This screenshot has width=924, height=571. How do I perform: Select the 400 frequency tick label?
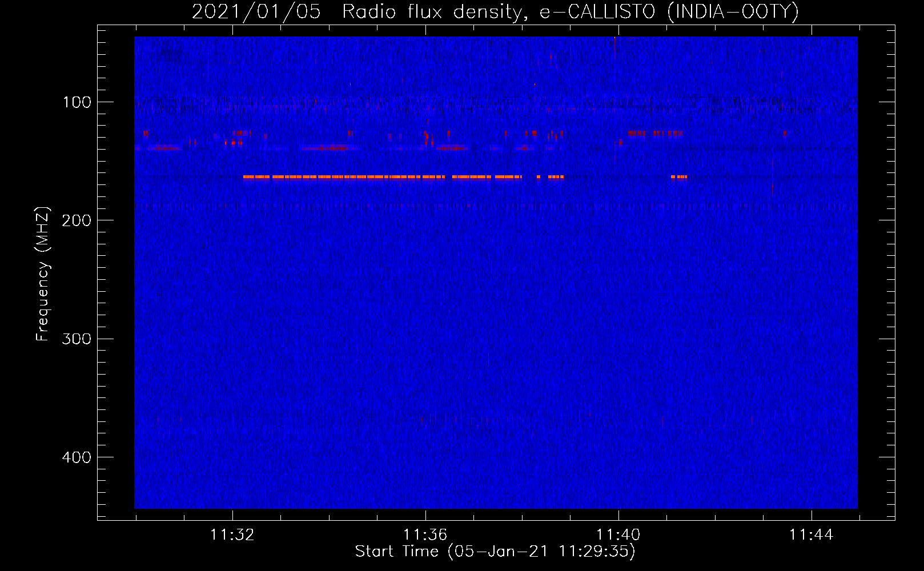[77, 457]
